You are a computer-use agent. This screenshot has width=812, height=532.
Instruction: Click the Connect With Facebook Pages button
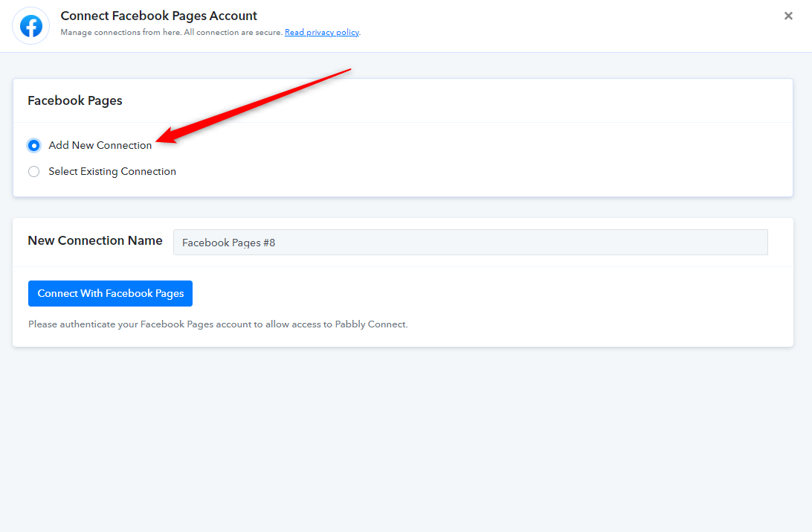[x=110, y=293]
